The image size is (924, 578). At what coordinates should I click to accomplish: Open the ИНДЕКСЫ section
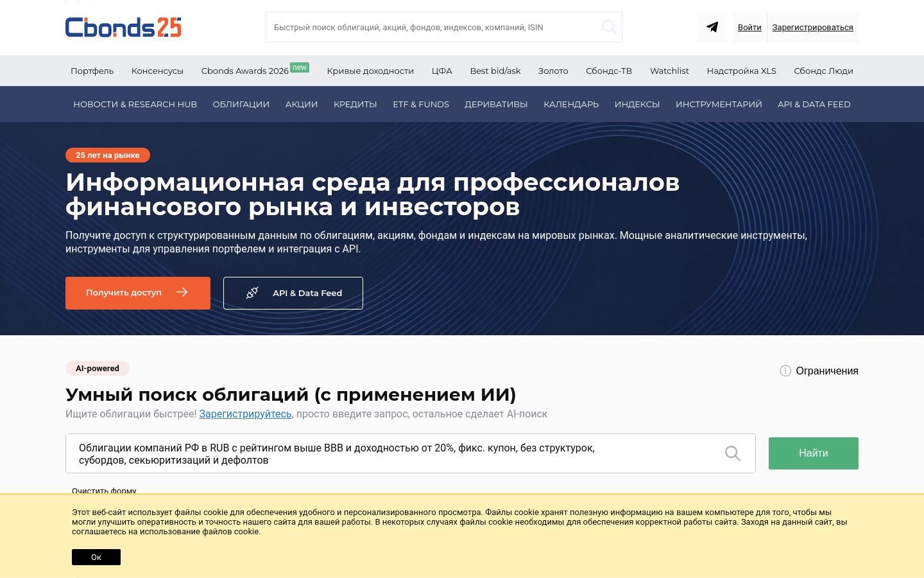tap(637, 104)
